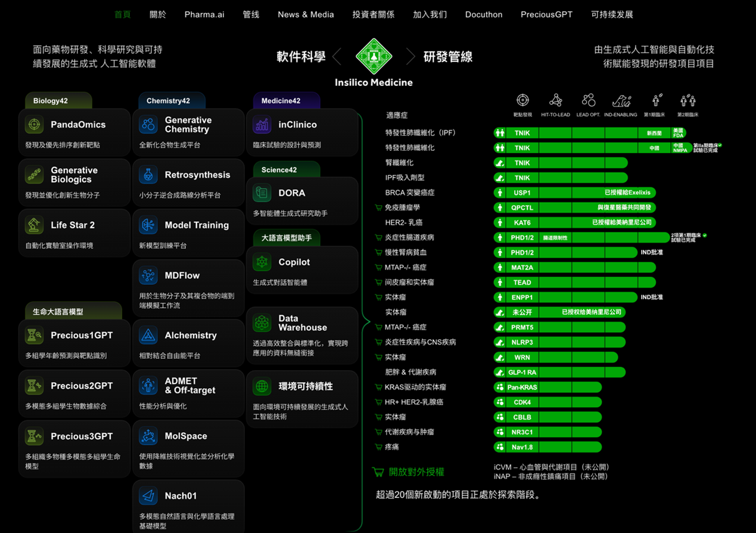Image resolution: width=756 pixels, height=533 pixels.
Task: Expand the right chevron beside 研發管線
Action: [410, 56]
